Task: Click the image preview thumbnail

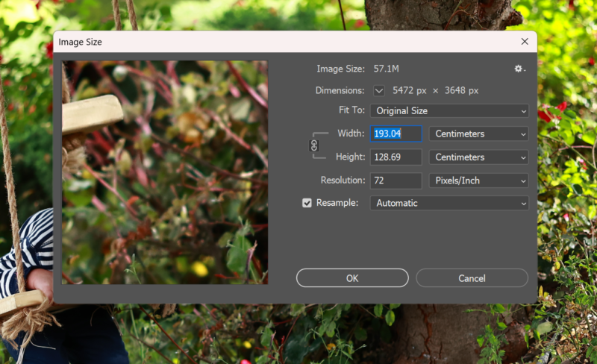Action: [x=164, y=172]
